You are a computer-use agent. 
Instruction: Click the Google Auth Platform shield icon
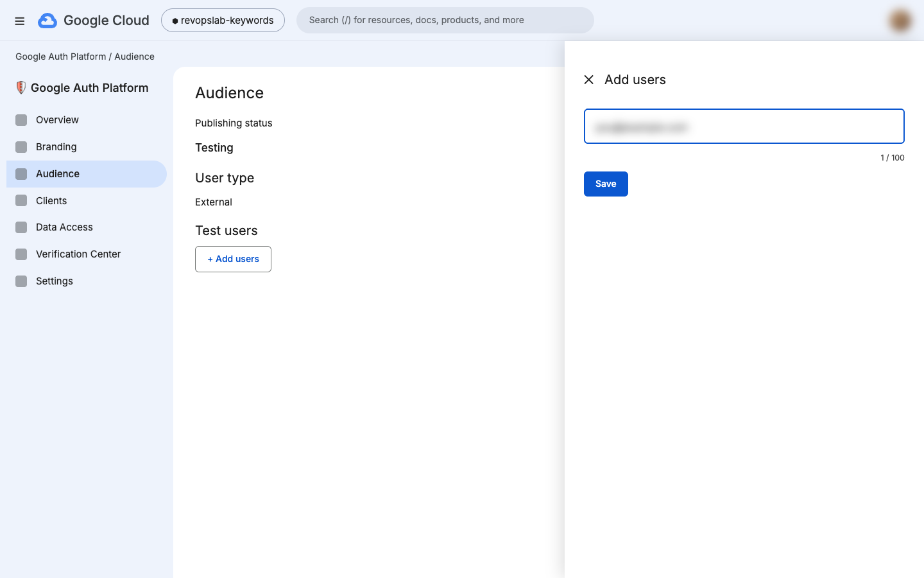[21, 88]
